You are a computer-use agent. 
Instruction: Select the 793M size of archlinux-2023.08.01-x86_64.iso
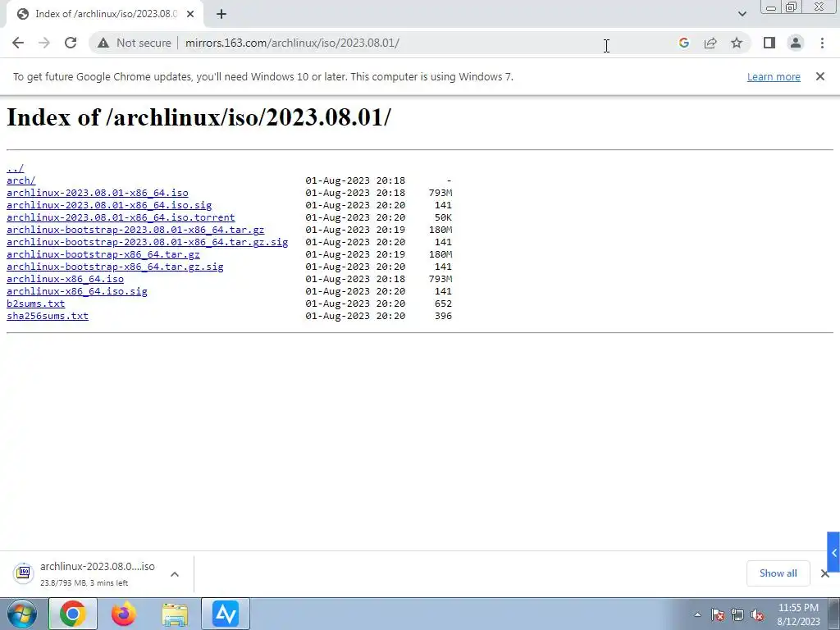441,193
